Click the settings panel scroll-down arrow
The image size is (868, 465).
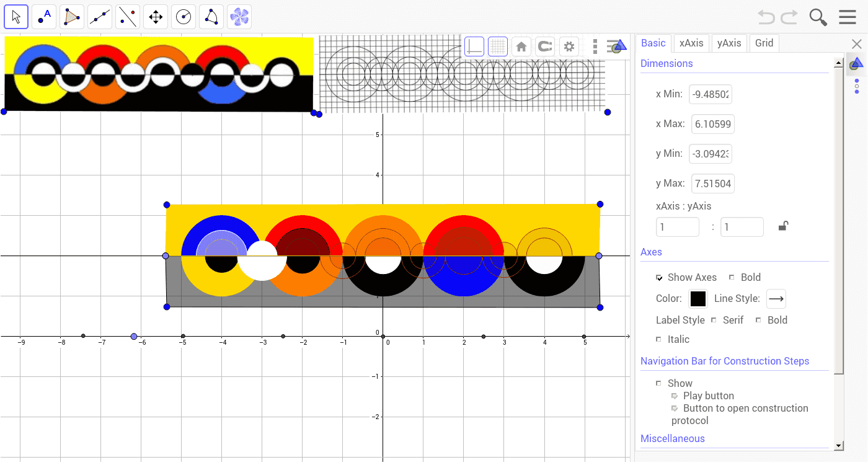(839, 445)
